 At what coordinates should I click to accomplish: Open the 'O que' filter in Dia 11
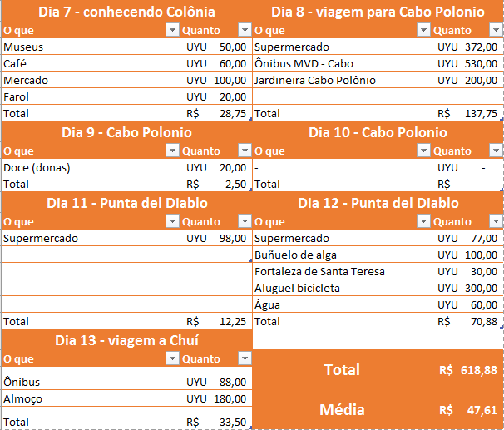pos(172,221)
